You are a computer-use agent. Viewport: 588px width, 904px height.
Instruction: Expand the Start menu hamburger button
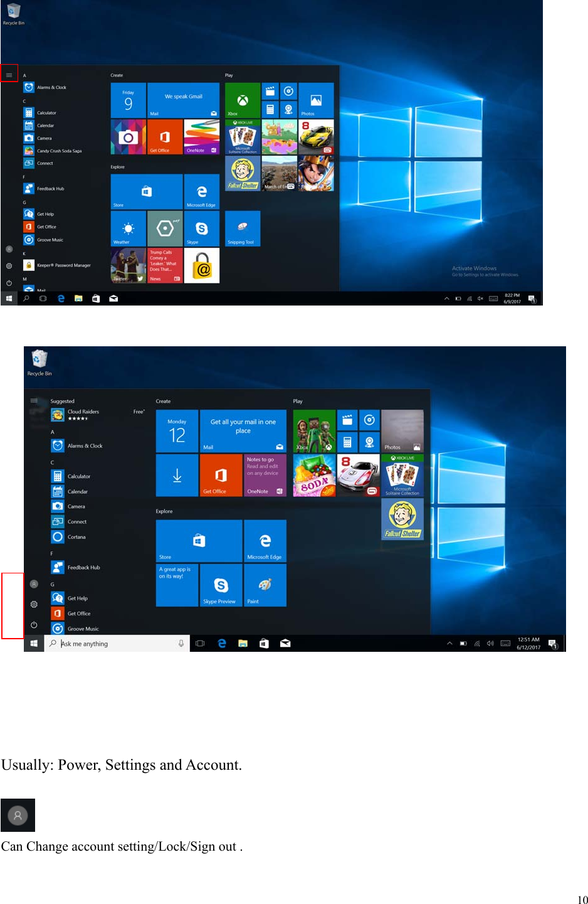(9, 74)
